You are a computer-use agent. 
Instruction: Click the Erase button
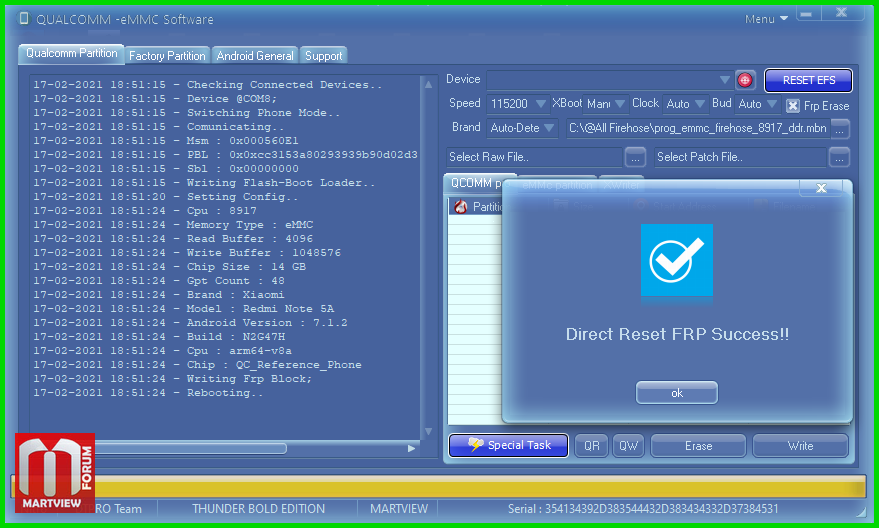pyautogui.click(x=698, y=446)
